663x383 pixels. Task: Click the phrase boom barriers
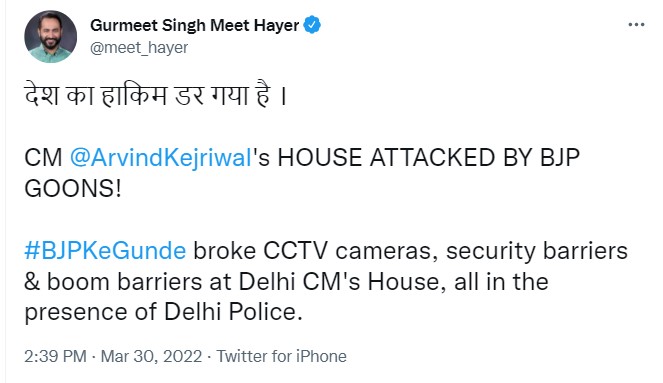(124, 282)
